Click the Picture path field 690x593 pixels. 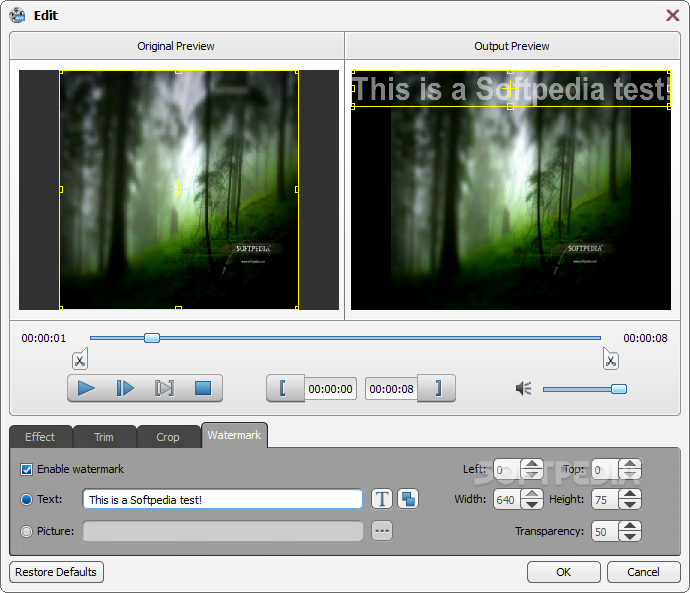point(223,531)
